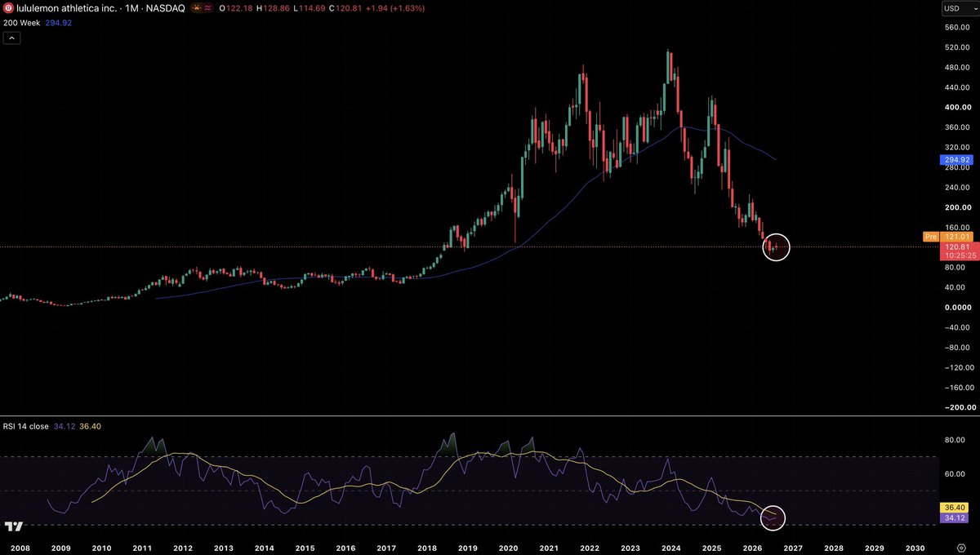Click the pink approximate-sign data icon
980x555 pixels.
click(x=209, y=7)
